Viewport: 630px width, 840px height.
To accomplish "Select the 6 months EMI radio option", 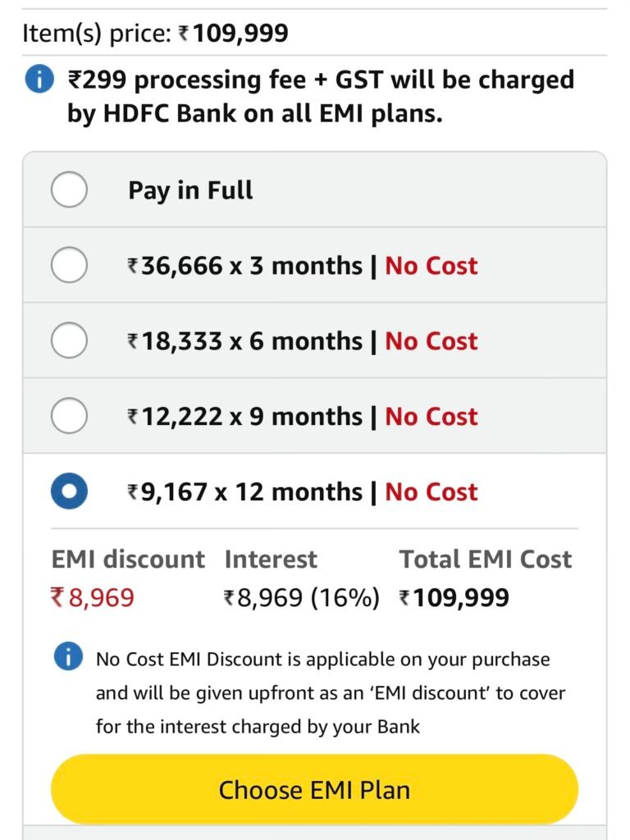I will coord(69,341).
